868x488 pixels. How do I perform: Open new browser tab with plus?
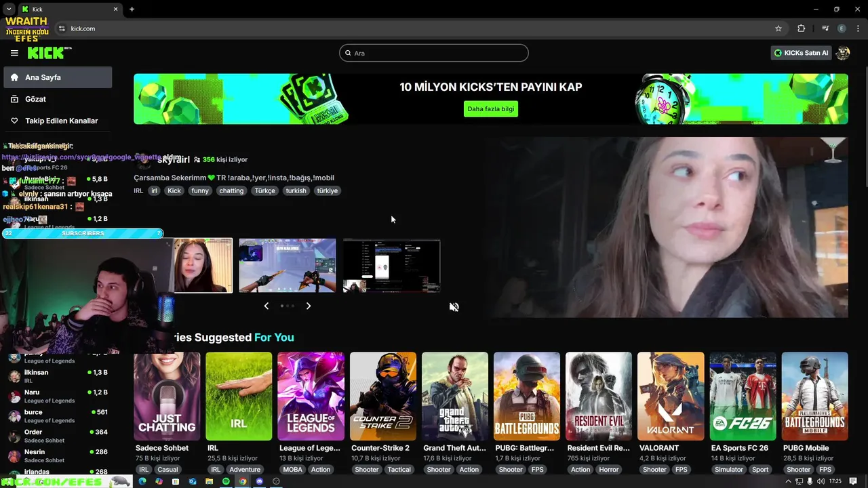[x=132, y=9]
